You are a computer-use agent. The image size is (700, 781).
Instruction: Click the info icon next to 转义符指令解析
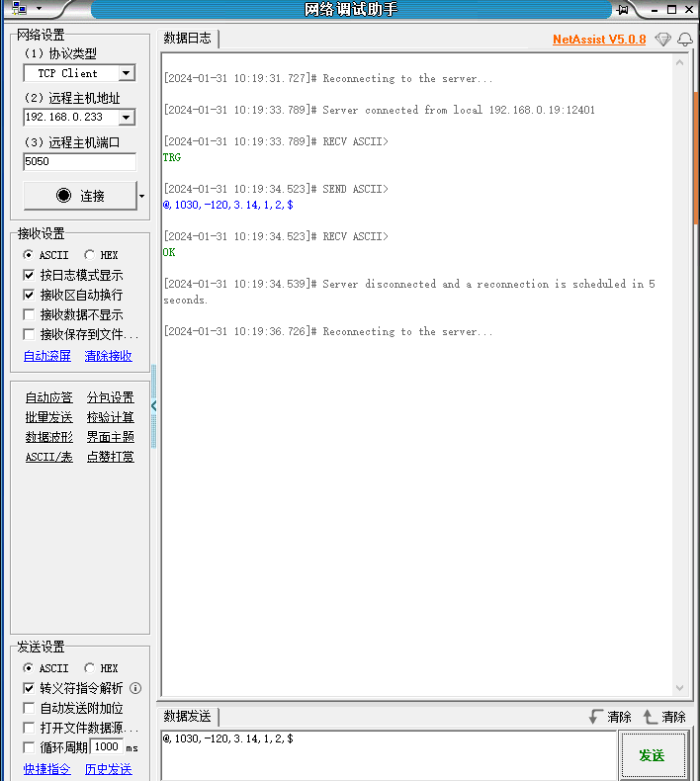pyautogui.click(x=135, y=688)
